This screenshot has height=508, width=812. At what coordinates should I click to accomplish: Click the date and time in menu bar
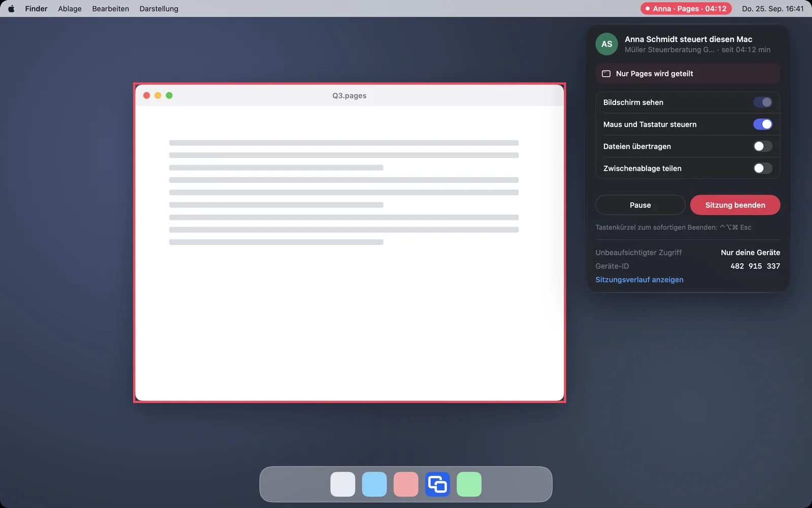pos(772,9)
